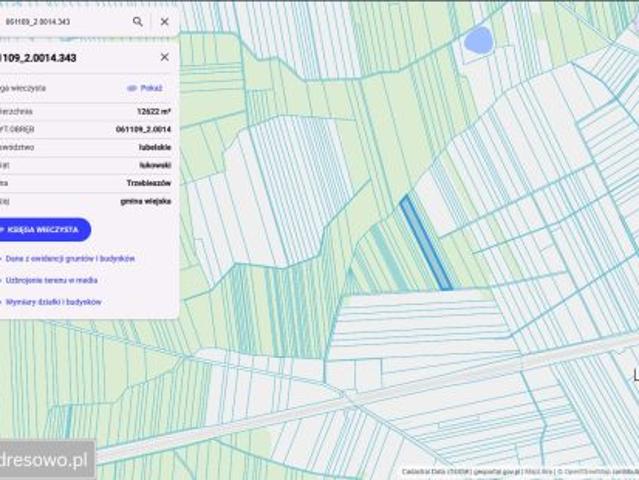
Task: Open Wymiary działki i budynków link
Action: (x=53, y=302)
